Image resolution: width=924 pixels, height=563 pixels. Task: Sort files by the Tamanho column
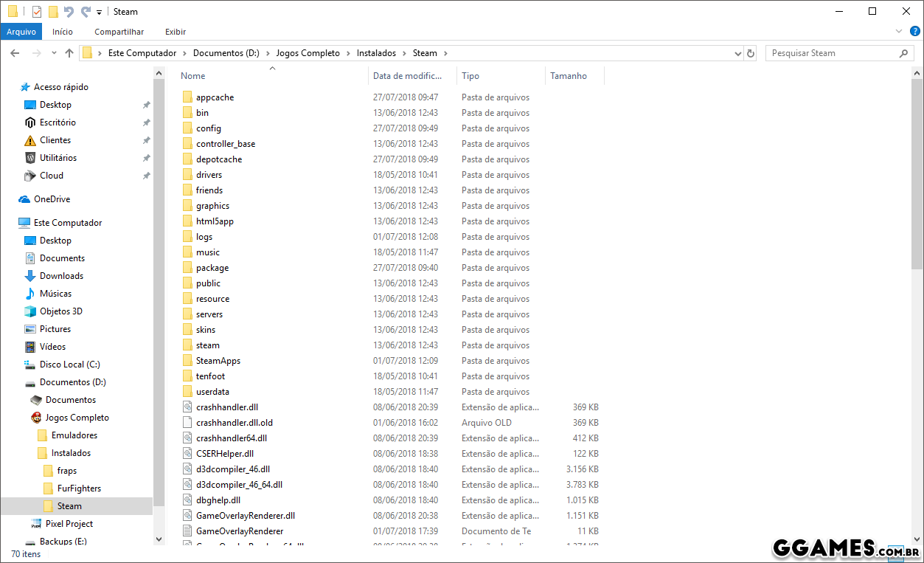pos(569,76)
